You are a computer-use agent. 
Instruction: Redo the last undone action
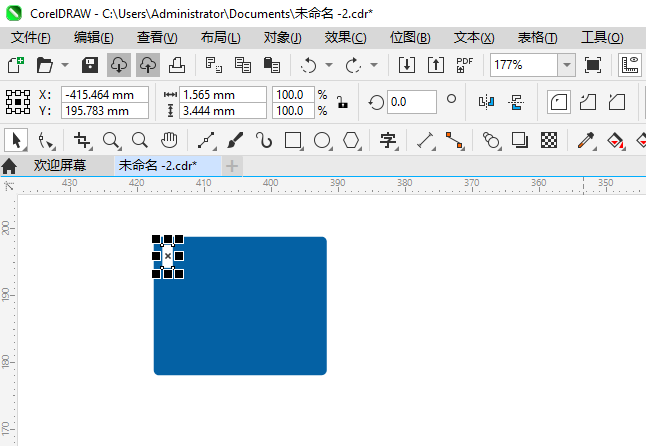click(353, 65)
